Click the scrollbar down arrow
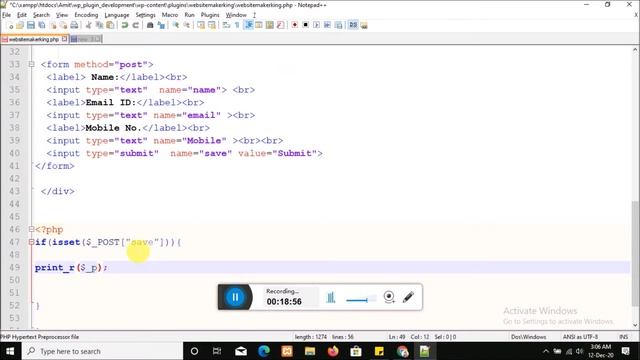Screen dimensions: 640x360 635,325
